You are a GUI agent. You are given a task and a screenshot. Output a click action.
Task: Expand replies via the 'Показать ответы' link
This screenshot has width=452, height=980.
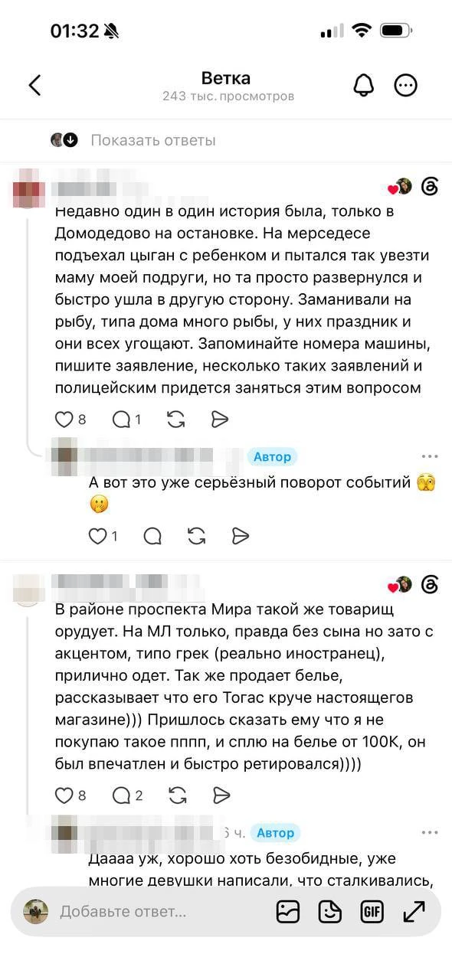tap(152, 140)
